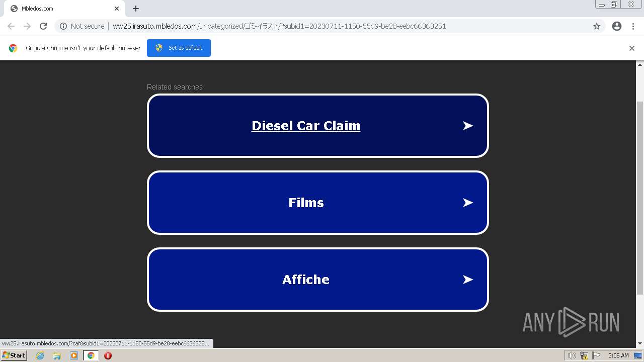Click the page's vertical scrollbar thumb

(x=640, y=198)
